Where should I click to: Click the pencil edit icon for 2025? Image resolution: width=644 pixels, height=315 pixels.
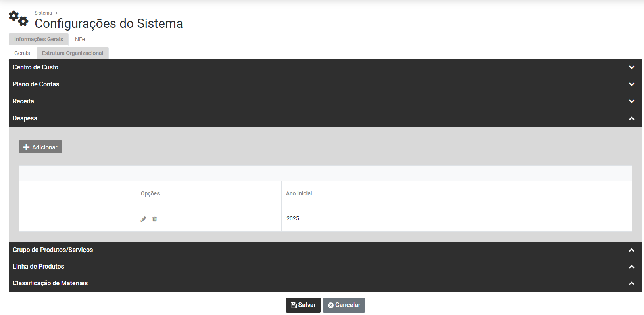point(143,219)
